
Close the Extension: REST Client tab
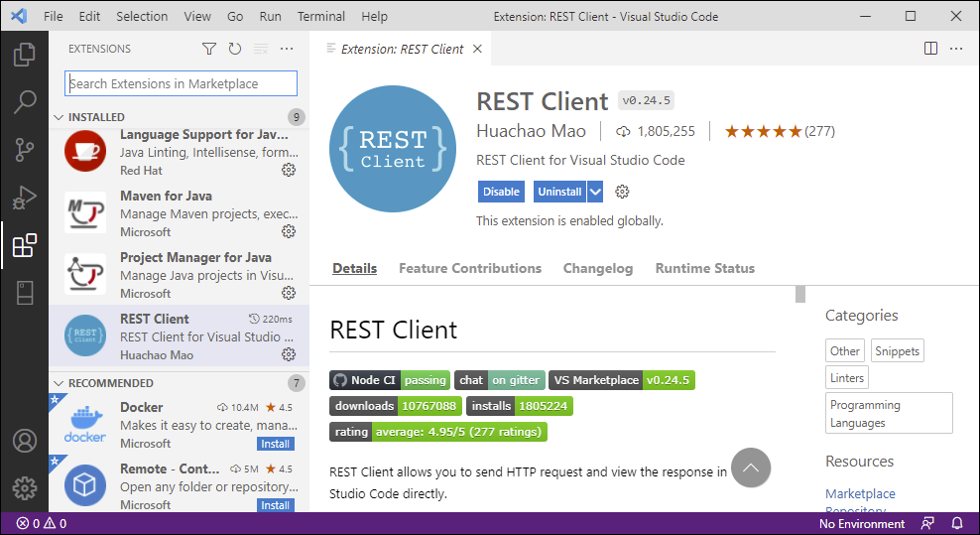pyautogui.click(x=477, y=49)
